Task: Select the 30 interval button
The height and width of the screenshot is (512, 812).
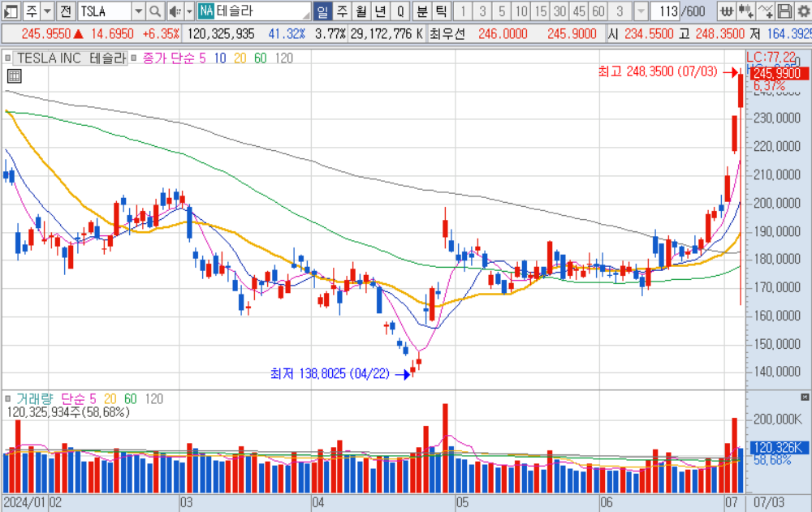Action: (x=559, y=11)
